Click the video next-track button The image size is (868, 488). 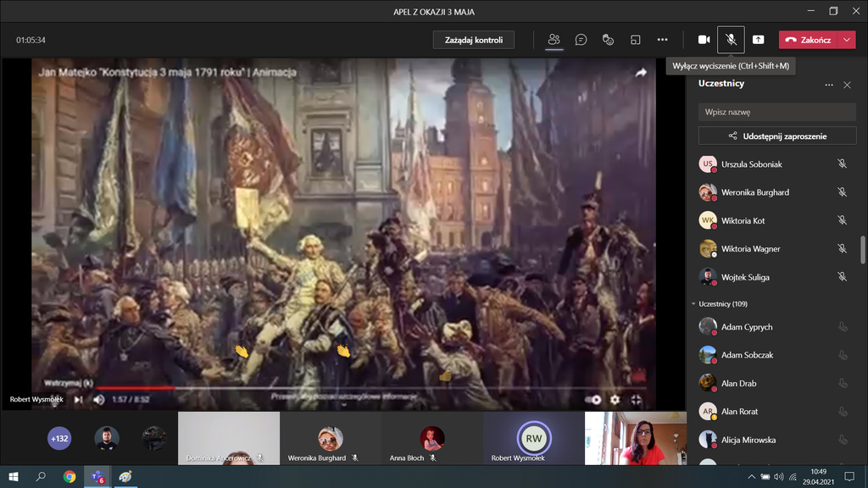coord(79,400)
